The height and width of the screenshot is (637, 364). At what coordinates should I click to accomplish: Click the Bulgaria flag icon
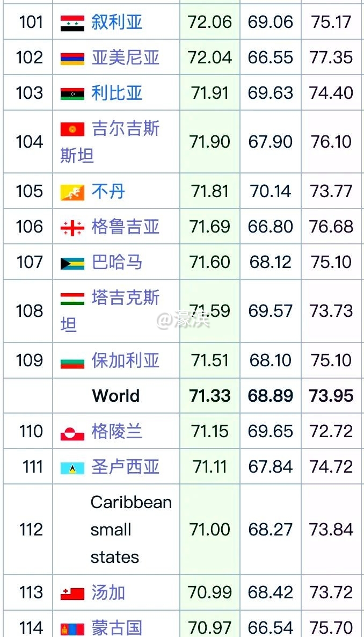pyautogui.click(x=72, y=361)
